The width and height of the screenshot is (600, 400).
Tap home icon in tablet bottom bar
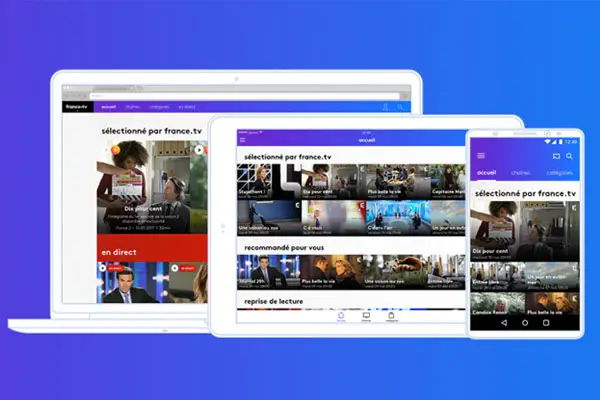(x=341, y=316)
